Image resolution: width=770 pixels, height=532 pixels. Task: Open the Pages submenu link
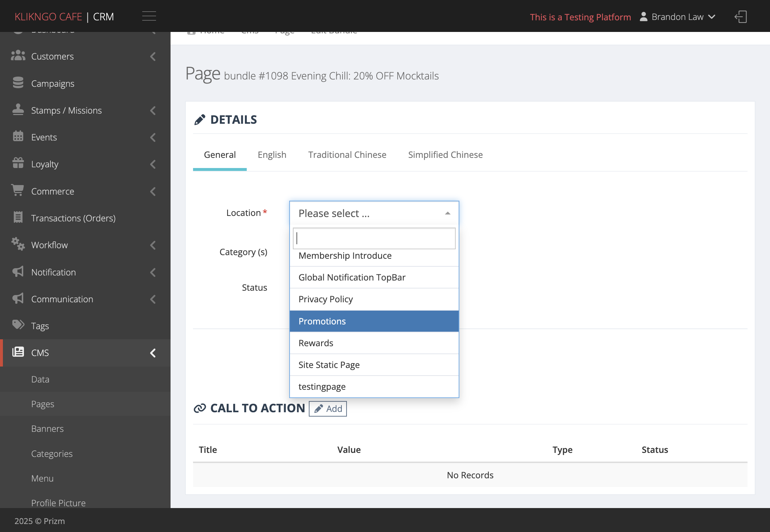click(x=43, y=404)
